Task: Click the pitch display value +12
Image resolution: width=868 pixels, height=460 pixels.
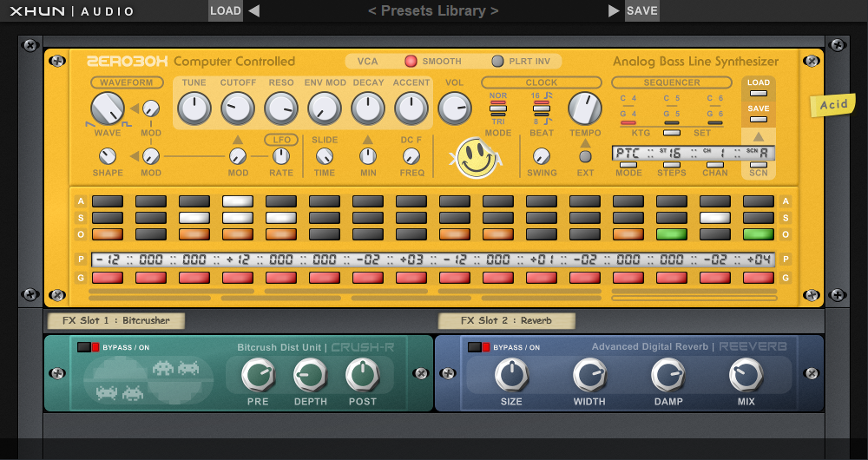Action: 238,260
